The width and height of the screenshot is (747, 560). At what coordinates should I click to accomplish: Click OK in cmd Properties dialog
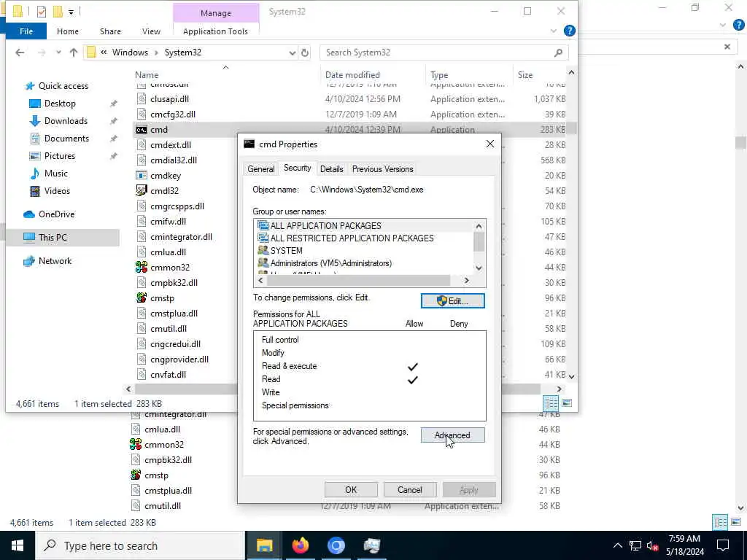tap(351, 489)
